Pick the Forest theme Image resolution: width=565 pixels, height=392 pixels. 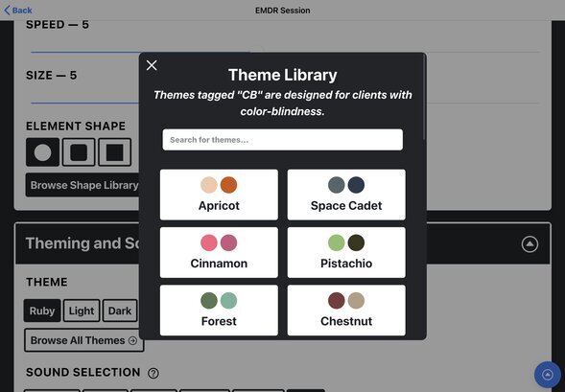tap(219, 311)
